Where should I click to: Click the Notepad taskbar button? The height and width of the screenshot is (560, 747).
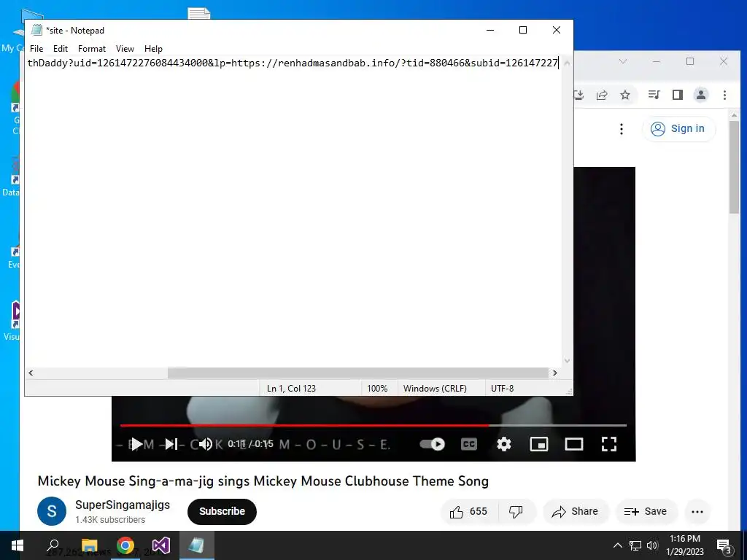tap(197, 545)
